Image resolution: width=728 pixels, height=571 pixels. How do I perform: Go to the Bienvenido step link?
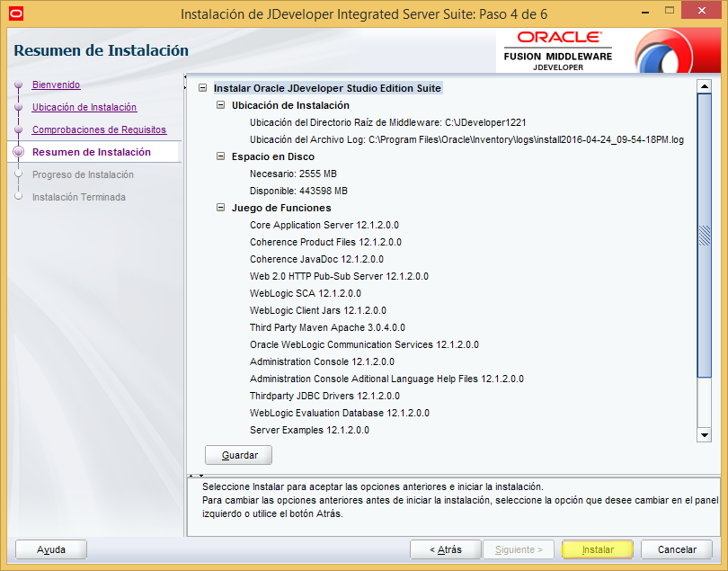pos(57,85)
